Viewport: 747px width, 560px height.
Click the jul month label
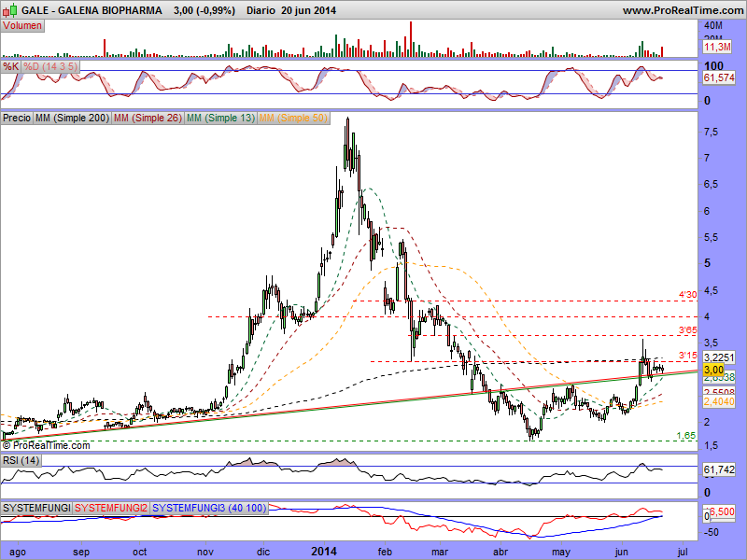pos(683,552)
